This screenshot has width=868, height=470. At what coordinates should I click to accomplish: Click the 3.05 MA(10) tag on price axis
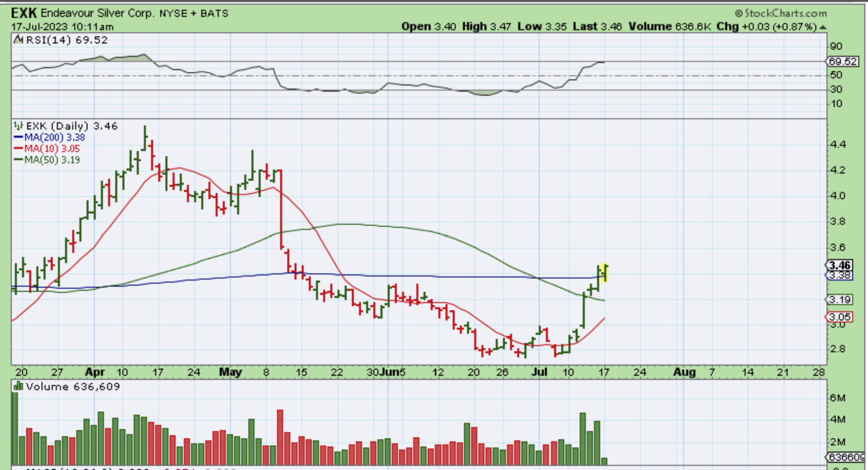[840, 317]
